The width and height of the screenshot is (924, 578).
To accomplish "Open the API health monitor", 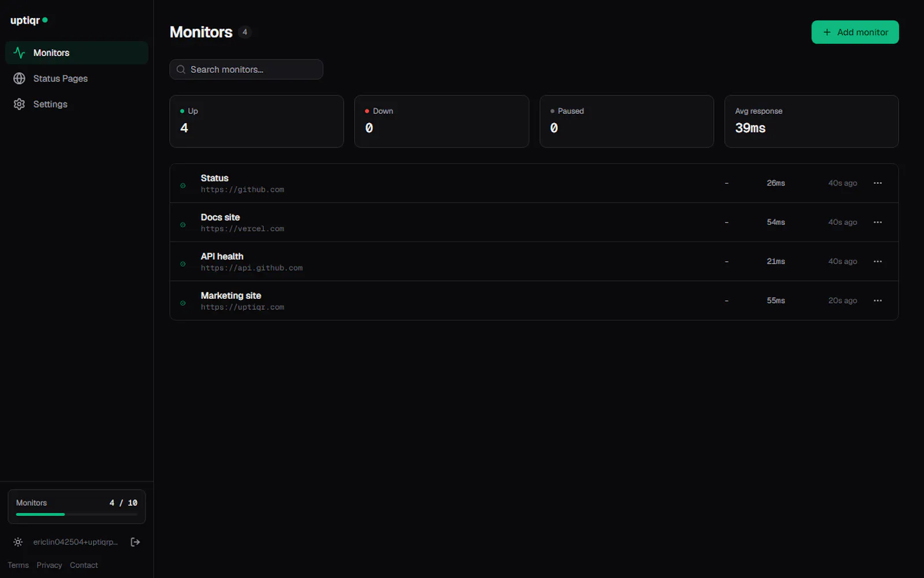I will tap(534, 262).
